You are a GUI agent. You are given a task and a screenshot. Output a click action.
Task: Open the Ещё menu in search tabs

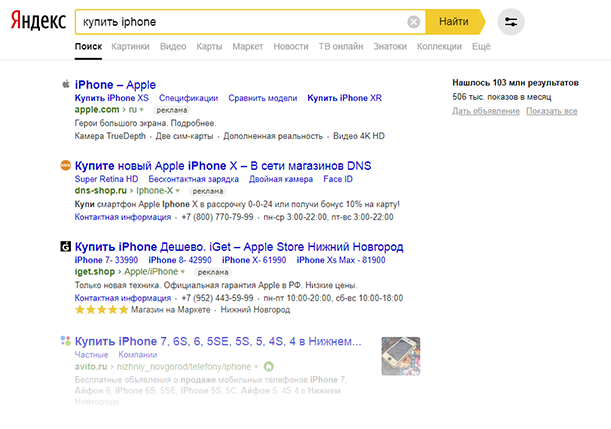[481, 47]
